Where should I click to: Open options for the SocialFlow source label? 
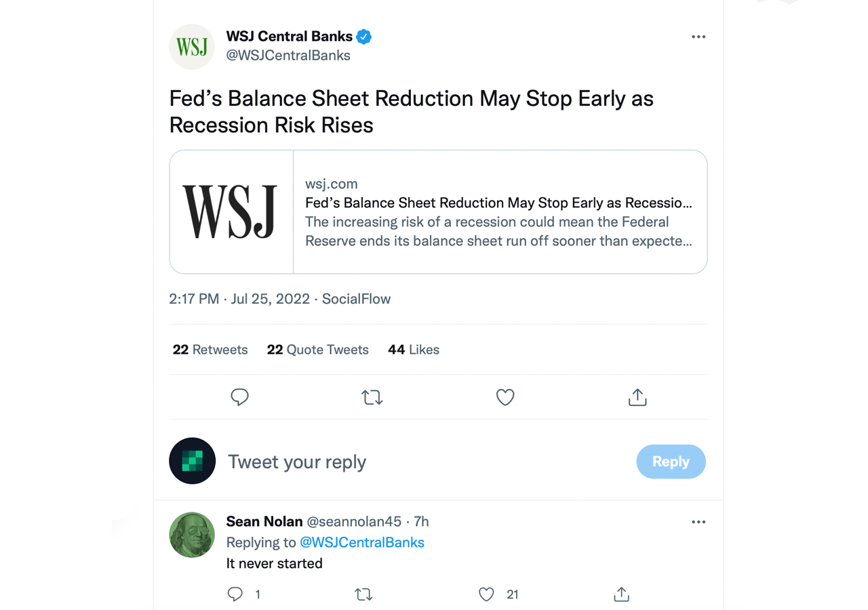pyautogui.click(x=356, y=298)
